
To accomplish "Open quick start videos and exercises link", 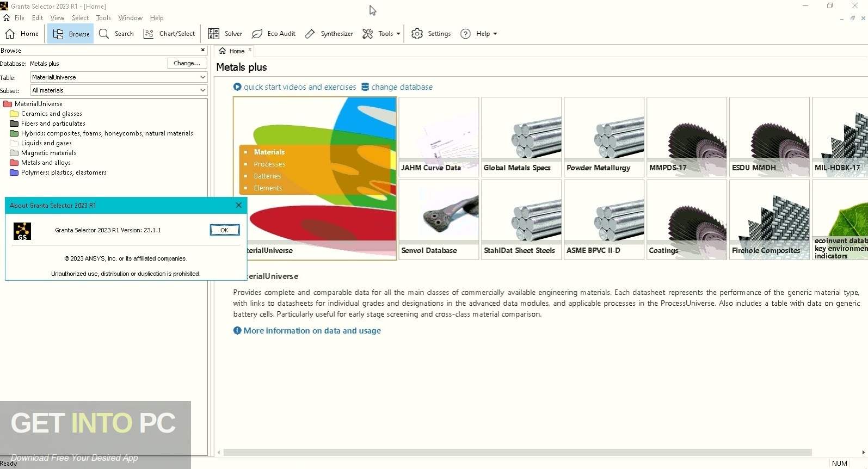I will coord(300,87).
